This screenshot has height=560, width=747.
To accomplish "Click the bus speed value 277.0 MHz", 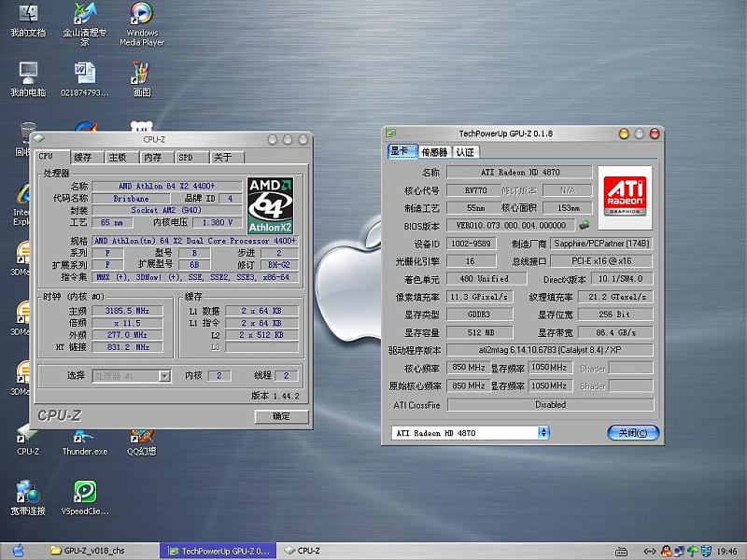I will point(127,335).
